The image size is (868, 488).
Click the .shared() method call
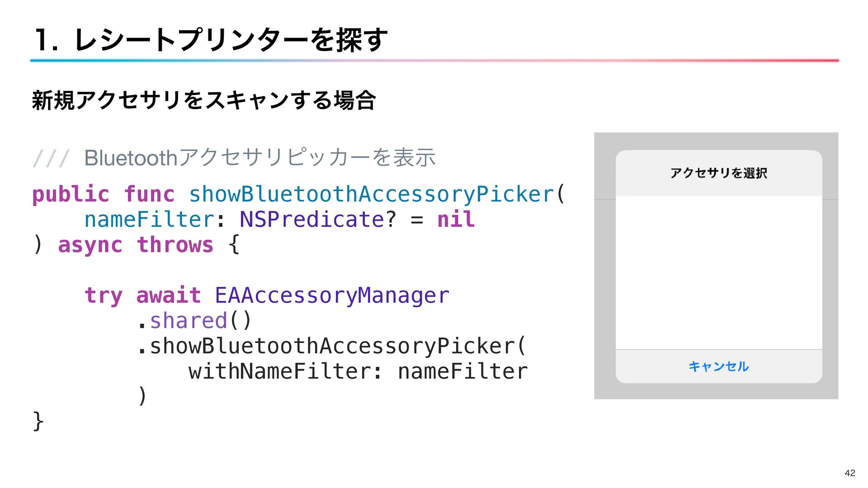coord(194,321)
